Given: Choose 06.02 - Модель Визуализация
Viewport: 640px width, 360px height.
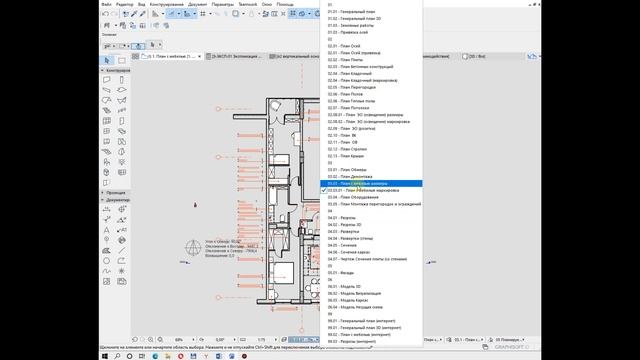Looking at the screenshot, I should click(371, 293).
